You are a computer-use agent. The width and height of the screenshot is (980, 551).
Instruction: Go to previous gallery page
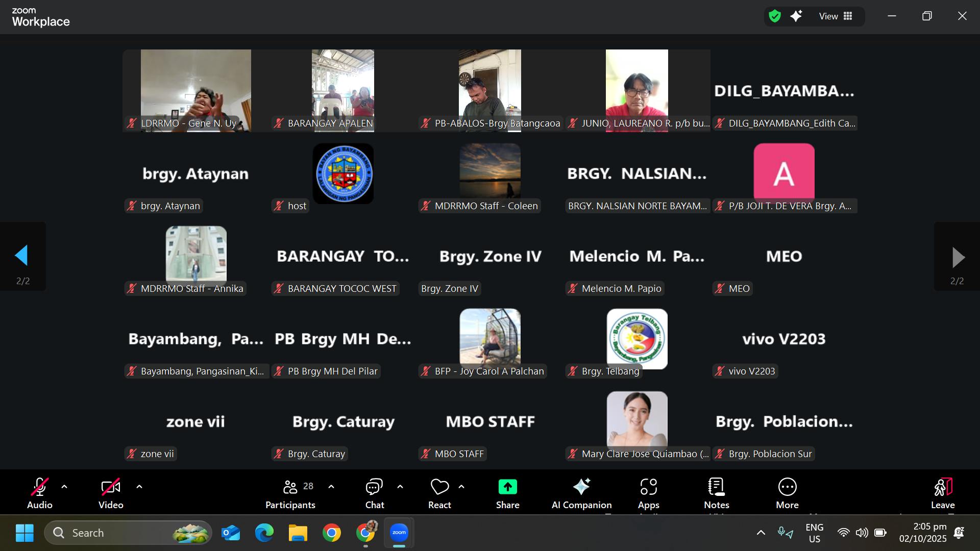click(22, 256)
